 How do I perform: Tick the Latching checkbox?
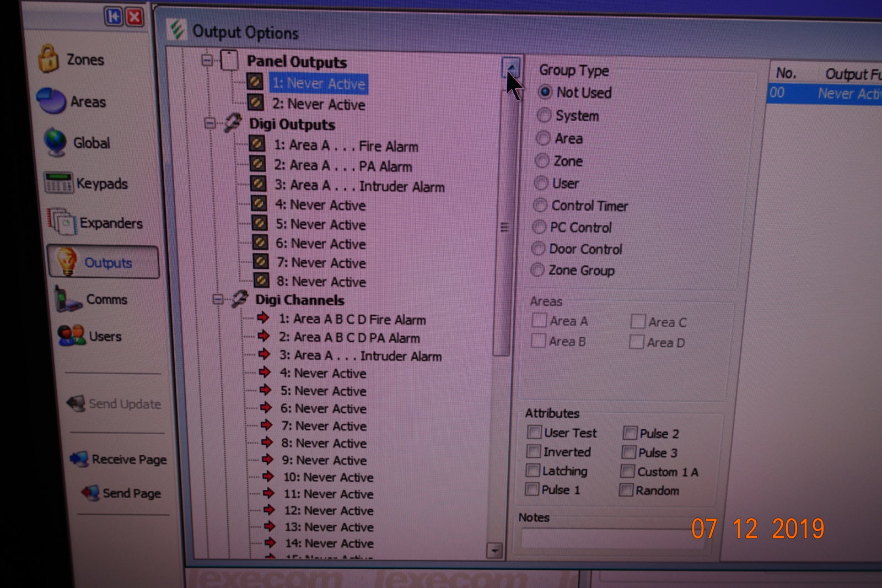[x=533, y=471]
